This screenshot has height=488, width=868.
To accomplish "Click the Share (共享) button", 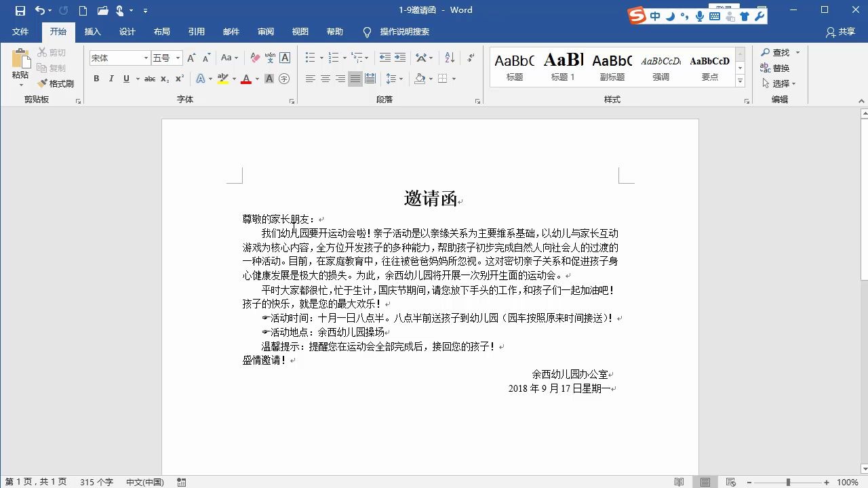I will (x=841, y=32).
